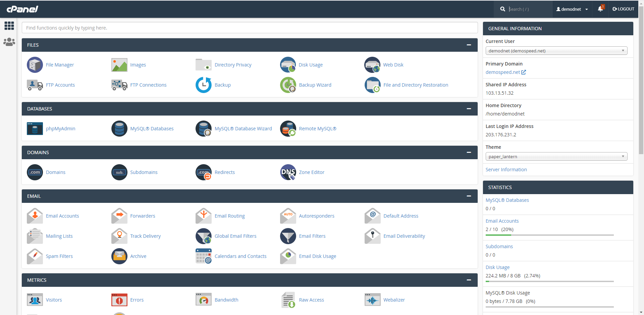Click the MySQL Databases icon
Viewport: 644px width, 315px height.
119,129
